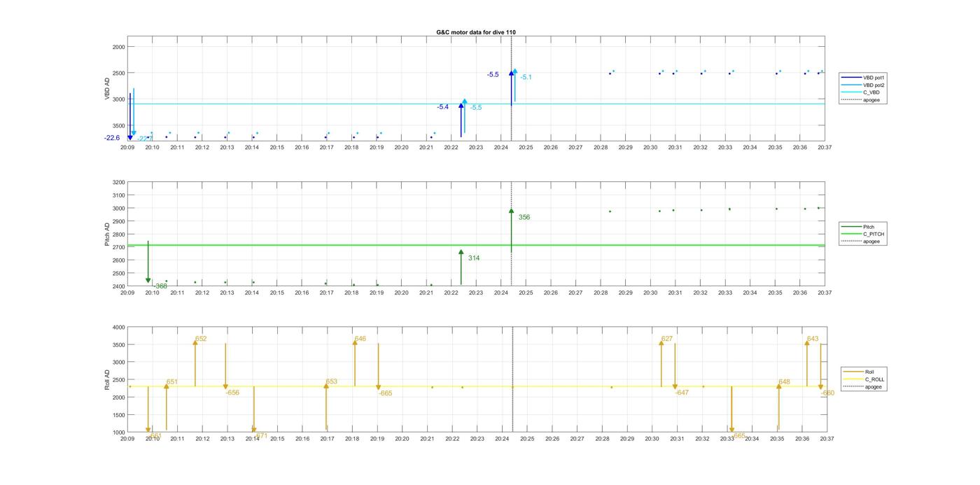The height and width of the screenshot is (485, 980).
Task: Click the '3500' tick on VBD axis
Action: pyautogui.click(x=118, y=125)
